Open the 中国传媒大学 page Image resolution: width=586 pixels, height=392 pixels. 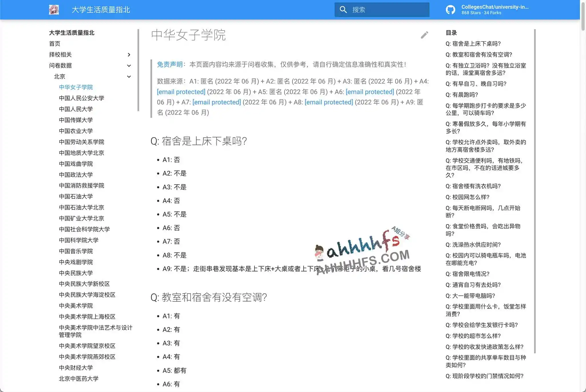pos(76,120)
